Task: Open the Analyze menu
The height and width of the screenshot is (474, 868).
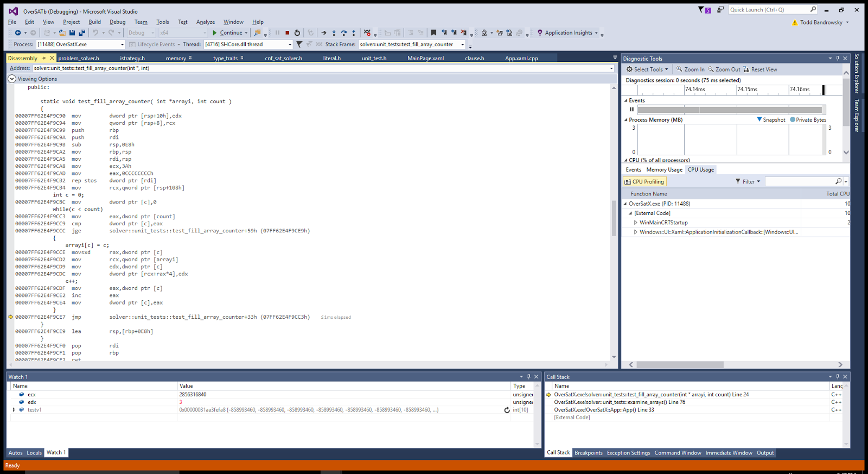Action: point(206,22)
